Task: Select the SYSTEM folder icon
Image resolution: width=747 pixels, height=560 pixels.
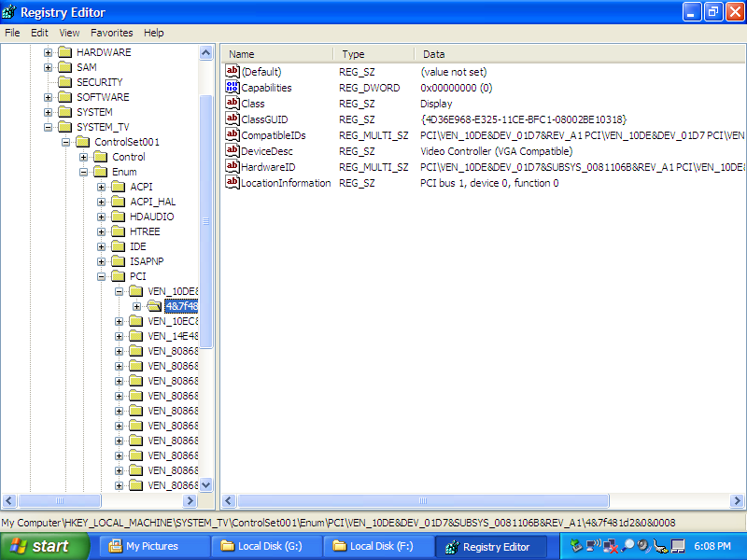Action: pos(64,112)
